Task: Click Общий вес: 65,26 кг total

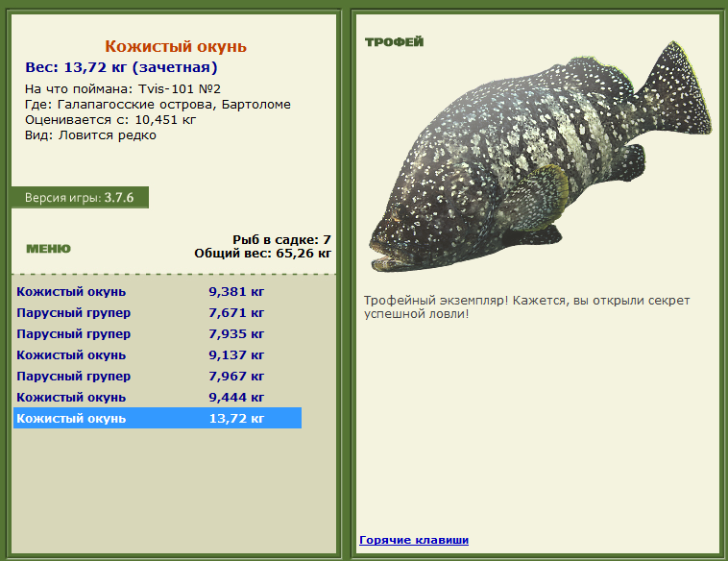Action: pos(263,254)
